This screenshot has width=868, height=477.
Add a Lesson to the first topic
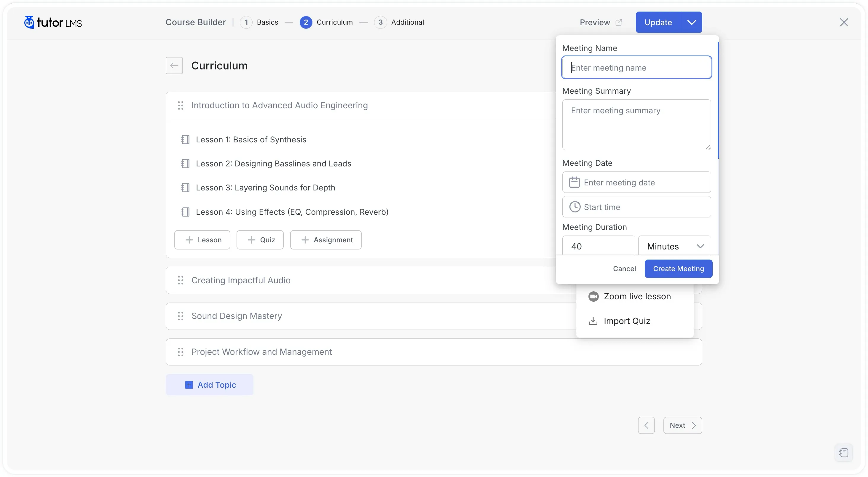[202, 240]
